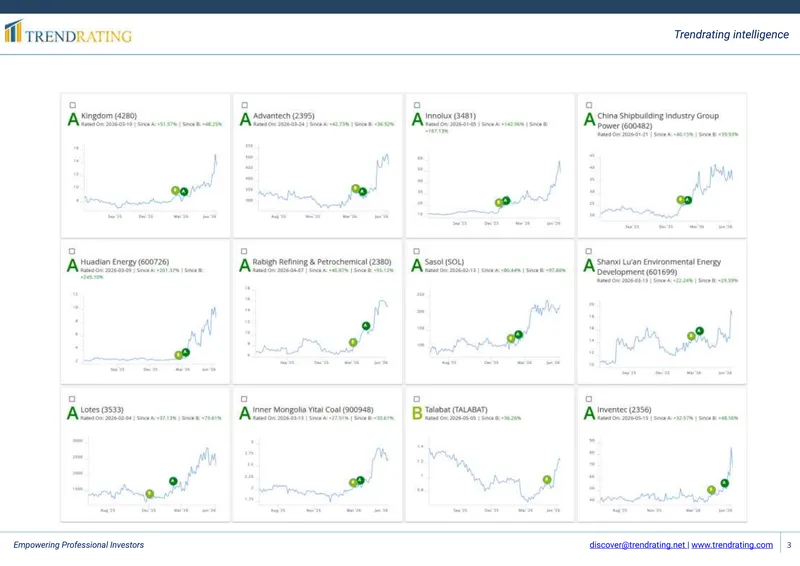Screen dimensions: 800x566
Task: Click the Innolux (3481) title
Action: (x=450, y=116)
